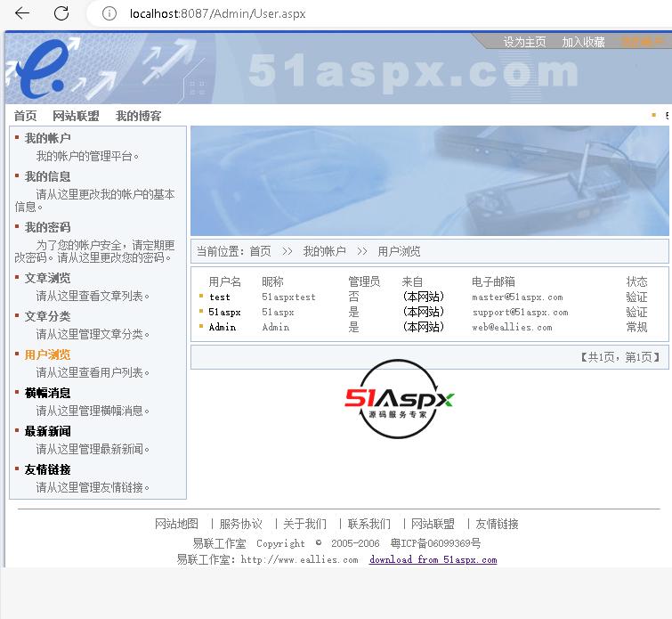Select 友情链接 in sidebar

(x=47, y=469)
